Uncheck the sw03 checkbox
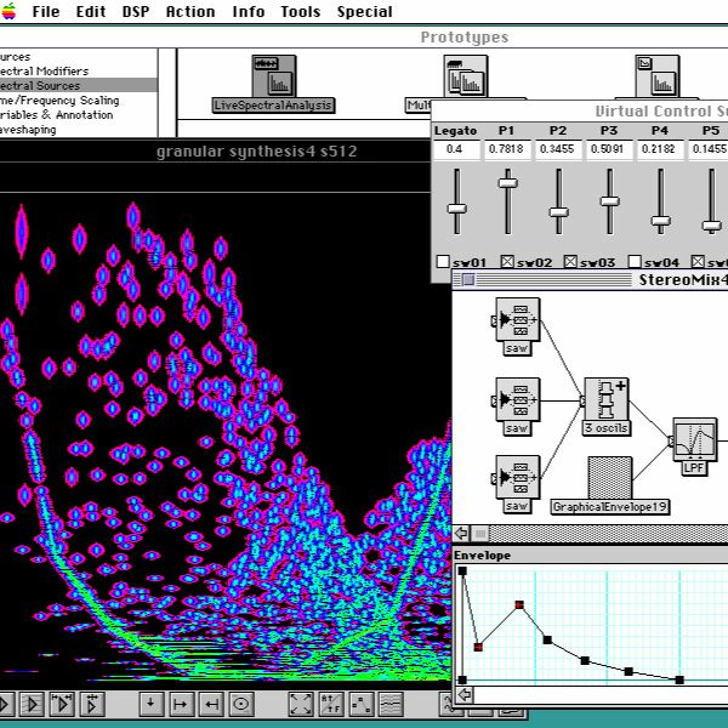 [571, 261]
